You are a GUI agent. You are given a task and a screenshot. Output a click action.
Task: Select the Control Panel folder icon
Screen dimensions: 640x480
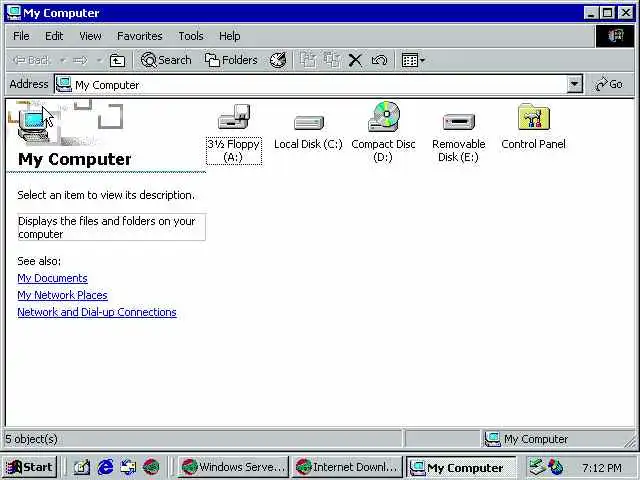click(534, 117)
